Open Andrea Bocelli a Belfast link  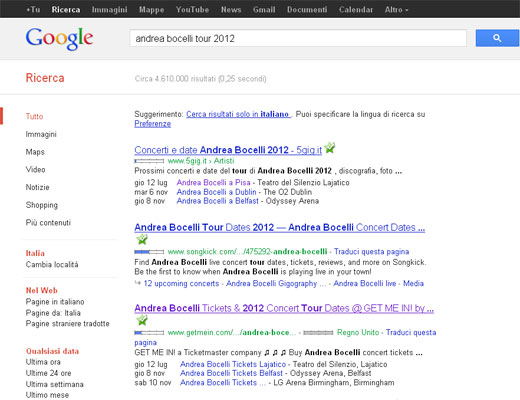[x=218, y=201]
